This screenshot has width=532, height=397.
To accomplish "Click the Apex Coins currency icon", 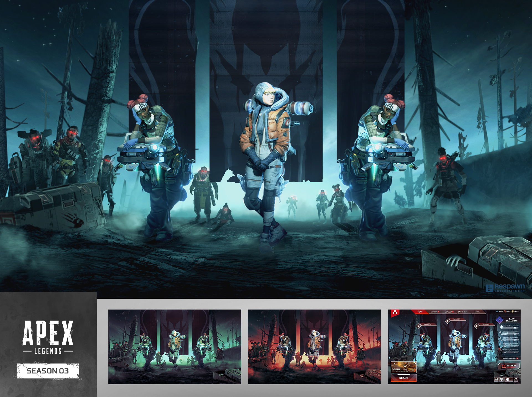I will coord(513,311).
